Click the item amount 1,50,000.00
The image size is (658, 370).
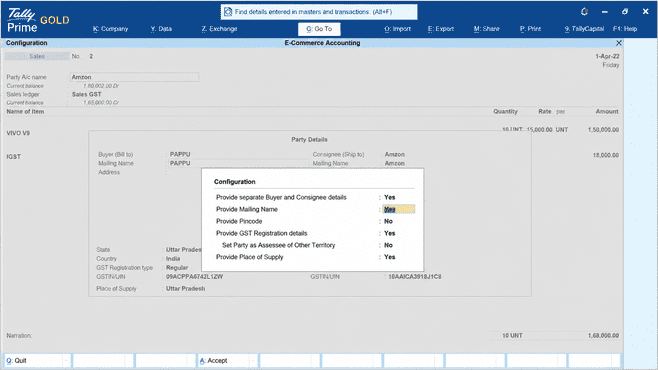[x=603, y=130]
